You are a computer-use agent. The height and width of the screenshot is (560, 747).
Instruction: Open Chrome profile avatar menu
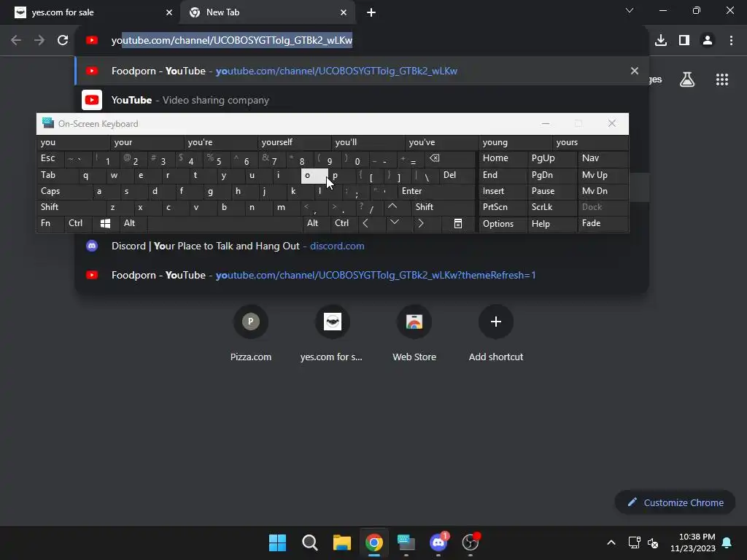pos(708,41)
